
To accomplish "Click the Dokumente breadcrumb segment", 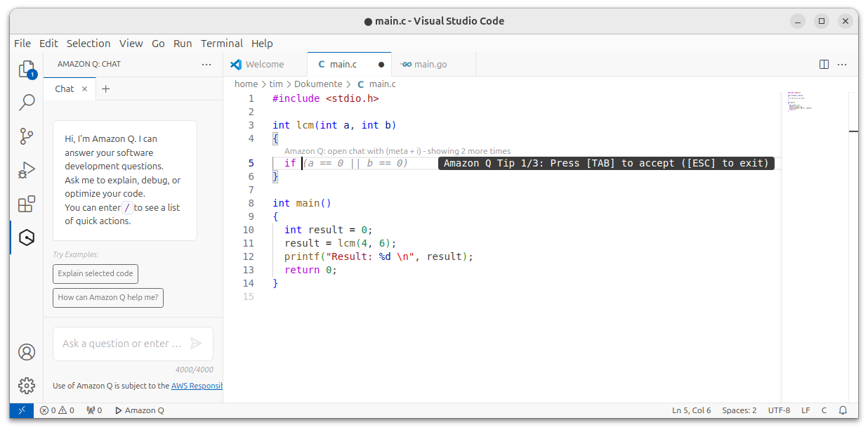I will click(x=318, y=84).
